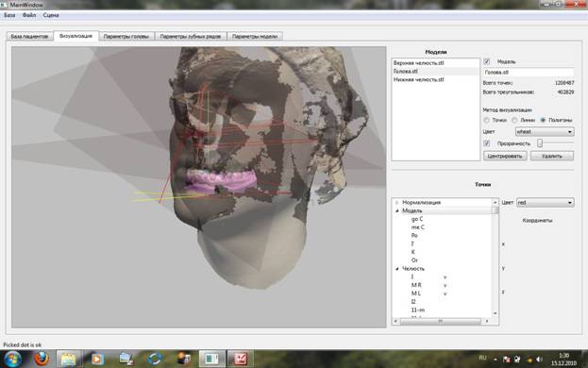Screen dimensions: 588x368
Task: Click the taskbar clock showing date 15.12.2010
Action: [563, 359]
